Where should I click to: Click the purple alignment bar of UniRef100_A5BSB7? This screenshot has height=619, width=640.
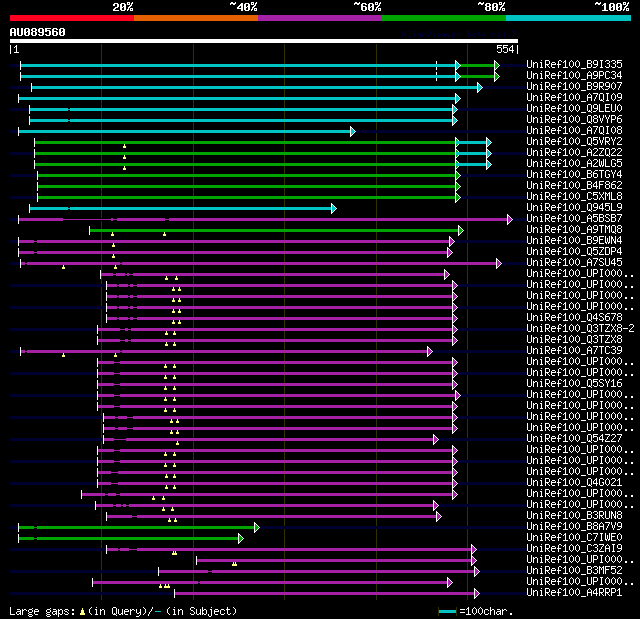pos(263,220)
